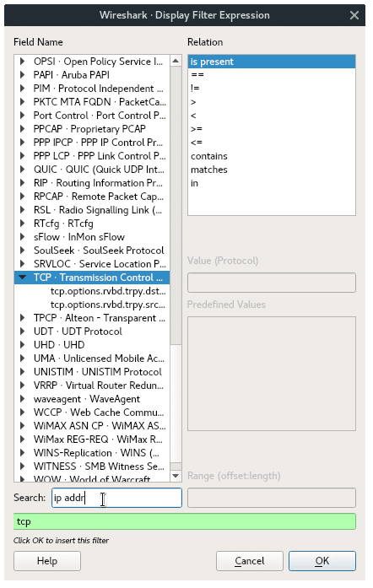This screenshot has width=373, height=588.
Task: Expand the sFlow InMon sFlow node
Action: [22, 237]
